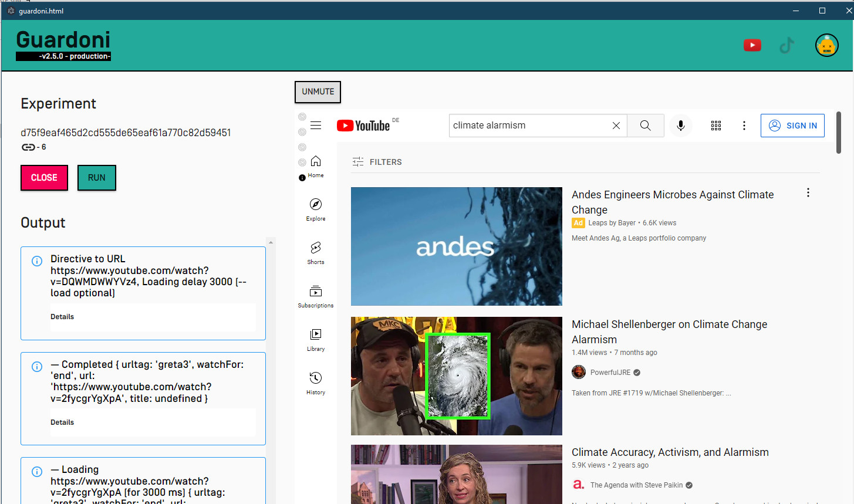Open the Andes ad video thumbnail
Image resolution: width=854 pixels, height=504 pixels.
(457, 246)
